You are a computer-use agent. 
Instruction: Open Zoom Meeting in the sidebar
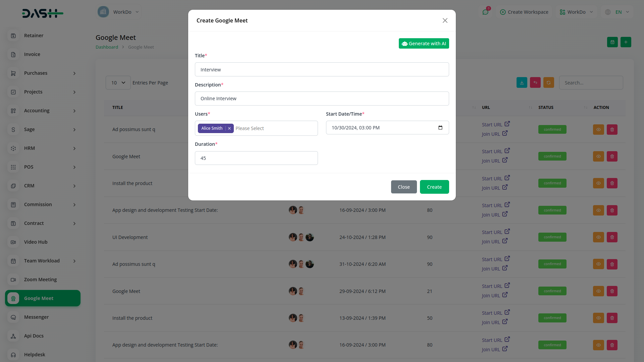40,280
